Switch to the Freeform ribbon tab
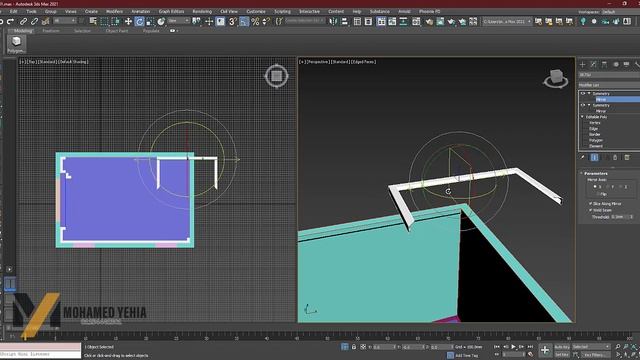Screen dimensions: 640x360 [51, 31]
